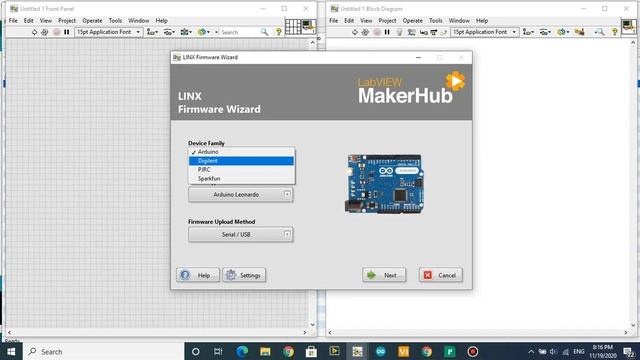Image resolution: width=640 pixels, height=360 pixels.
Task: Click search magnifier in Front Panel toolbar
Action: pyautogui.click(x=264, y=32)
